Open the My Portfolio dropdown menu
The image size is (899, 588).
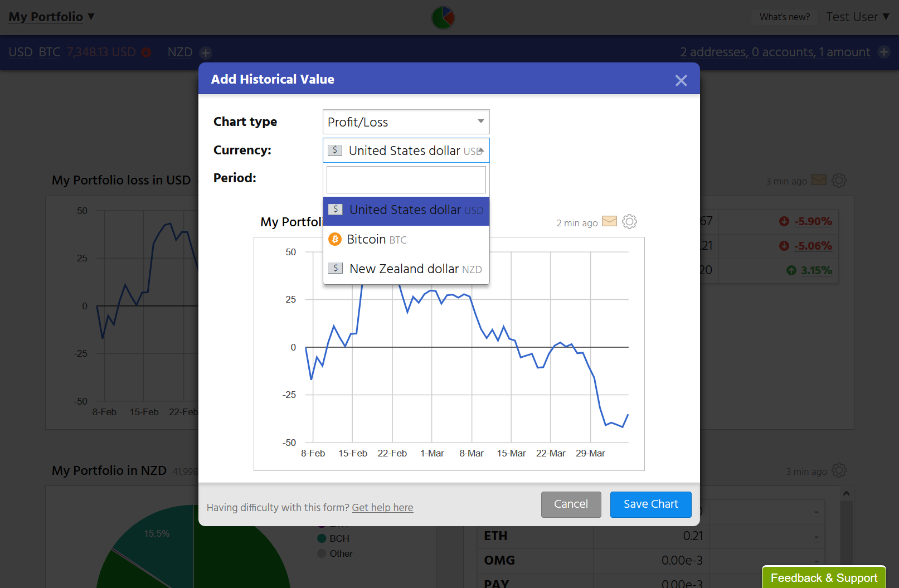pyautogui.click(x=51, y=17)
